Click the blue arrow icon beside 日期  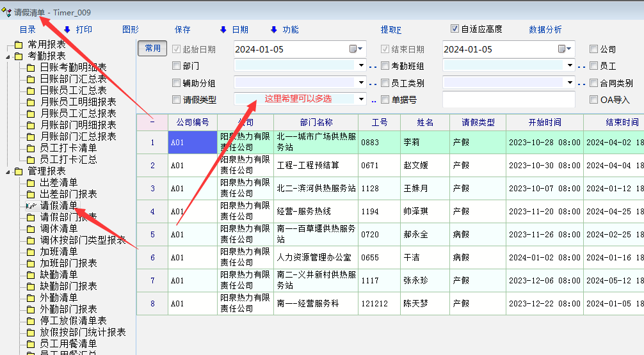(223, 29)
